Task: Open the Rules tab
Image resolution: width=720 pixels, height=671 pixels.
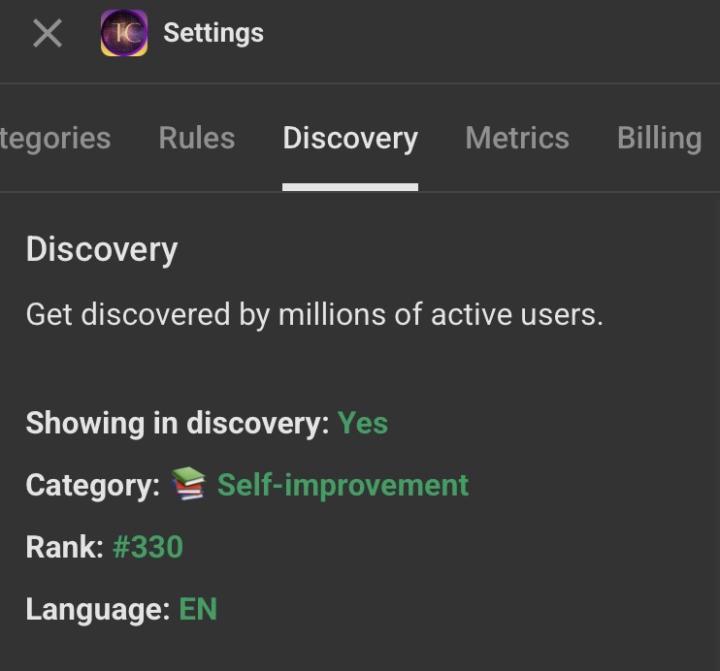Action: click(196, 138)
